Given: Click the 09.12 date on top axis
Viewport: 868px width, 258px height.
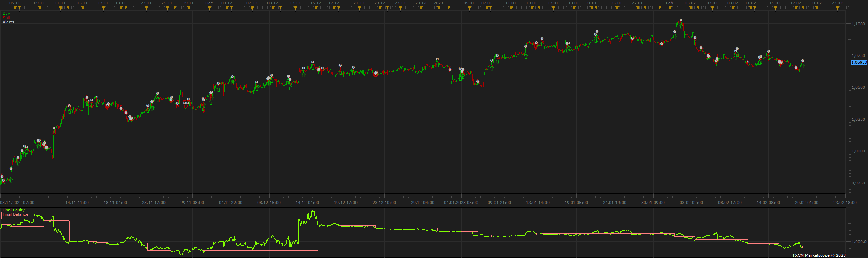Looking at the screenshot, I should pos(273,3).
